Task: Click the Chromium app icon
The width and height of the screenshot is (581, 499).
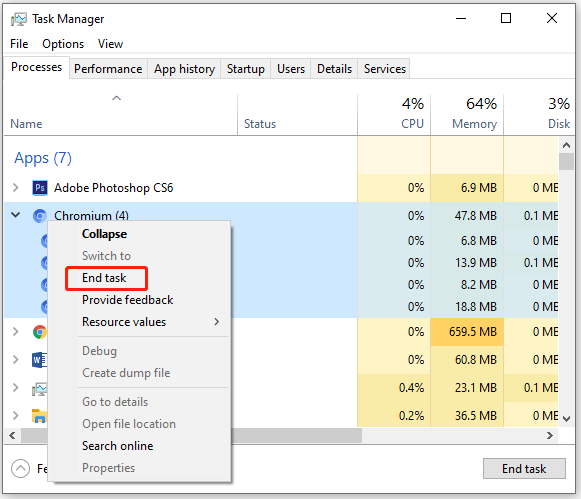Action: (40, 216)
